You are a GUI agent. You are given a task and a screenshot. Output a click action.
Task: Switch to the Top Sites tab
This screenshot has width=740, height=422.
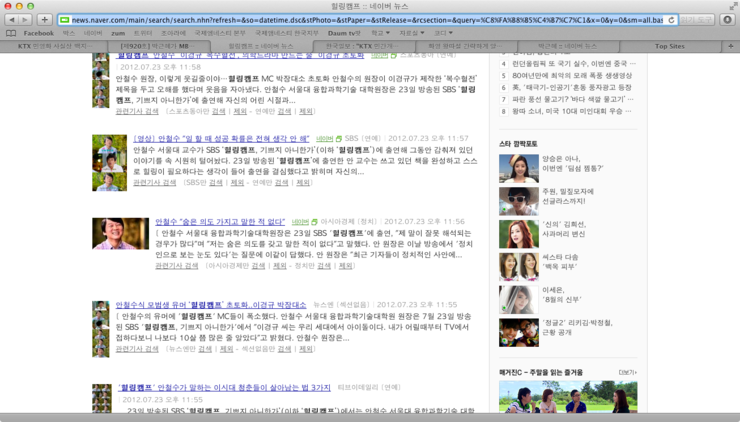point(669,46)
